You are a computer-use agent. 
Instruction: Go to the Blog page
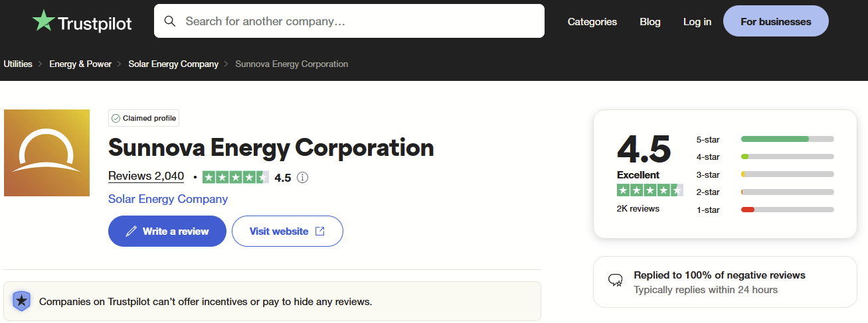pos(650,22)
